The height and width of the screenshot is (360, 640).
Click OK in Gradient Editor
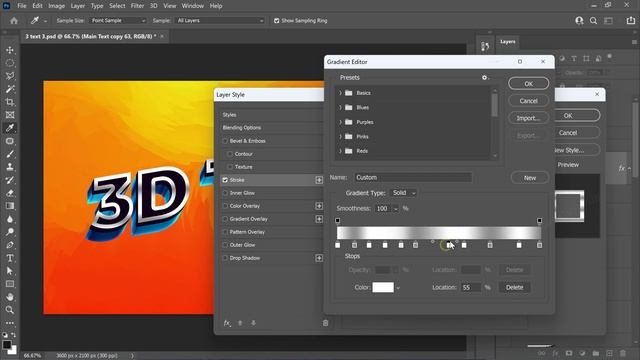(x=529, y=84)
